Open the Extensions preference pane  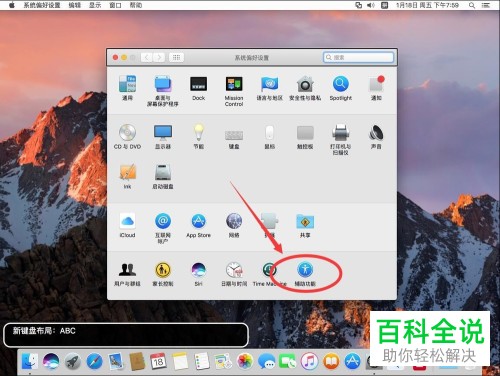(x=269, y=225)
